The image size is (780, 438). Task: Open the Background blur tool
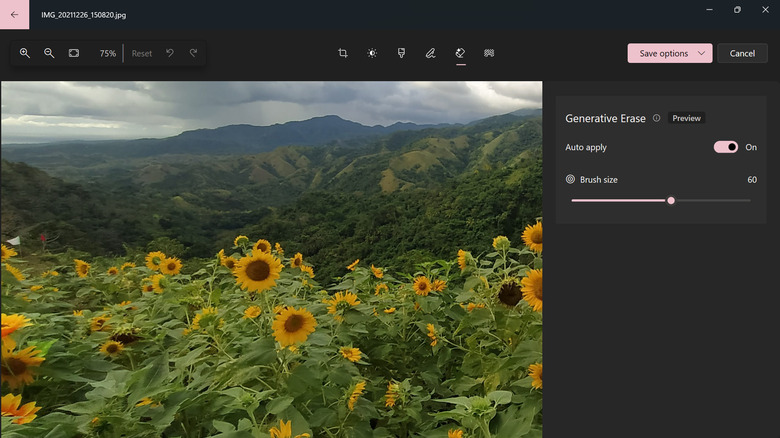489,53
